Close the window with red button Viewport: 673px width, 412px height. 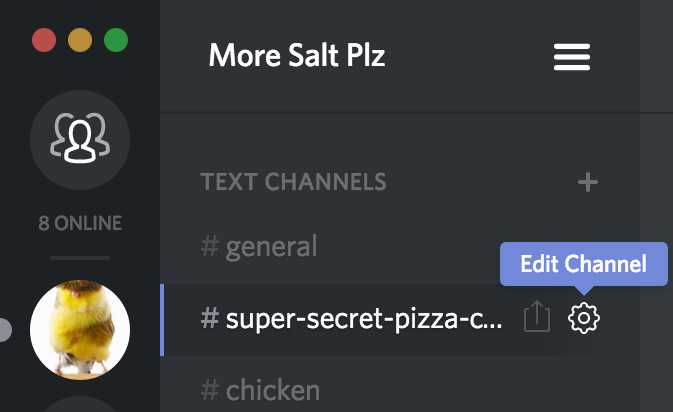click(44, 40)
